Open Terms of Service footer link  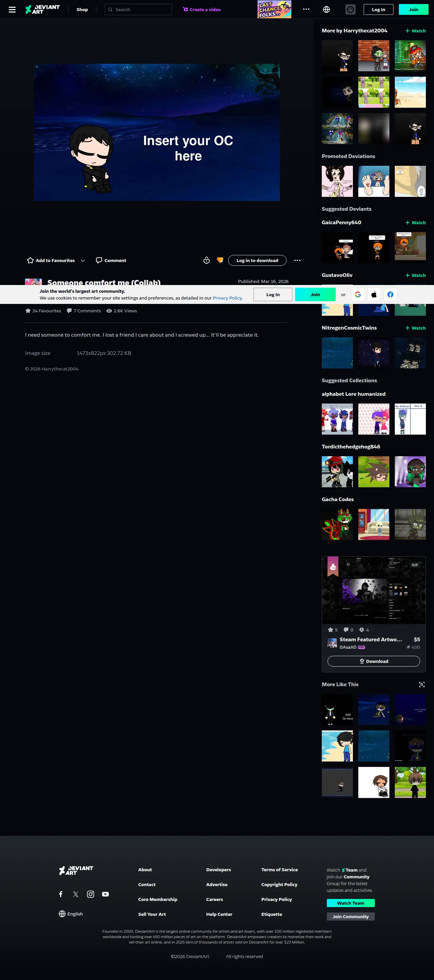[280, 870]
